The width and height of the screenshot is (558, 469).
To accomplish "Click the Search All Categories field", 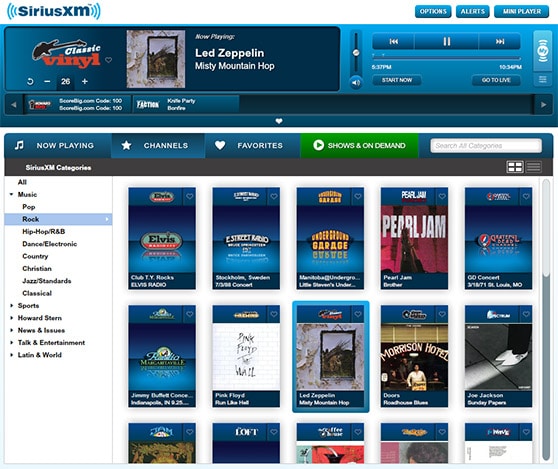I will [x=486, y=146].
